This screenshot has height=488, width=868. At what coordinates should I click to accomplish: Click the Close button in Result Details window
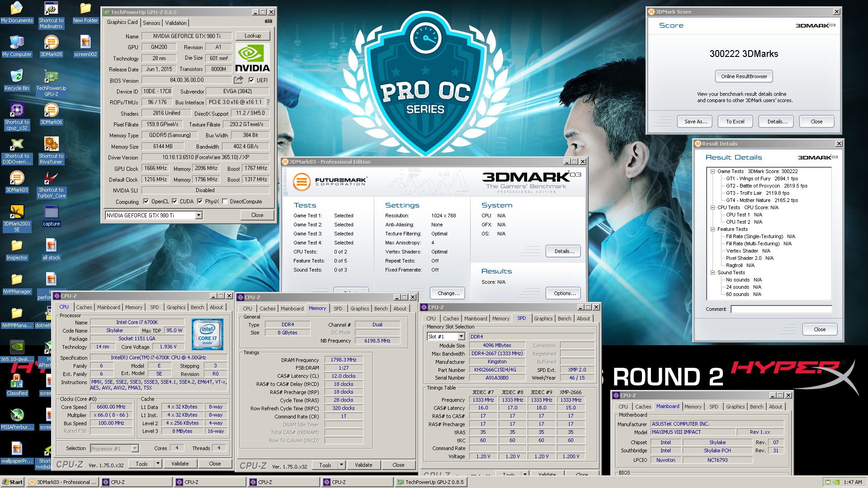pos(820,329)
